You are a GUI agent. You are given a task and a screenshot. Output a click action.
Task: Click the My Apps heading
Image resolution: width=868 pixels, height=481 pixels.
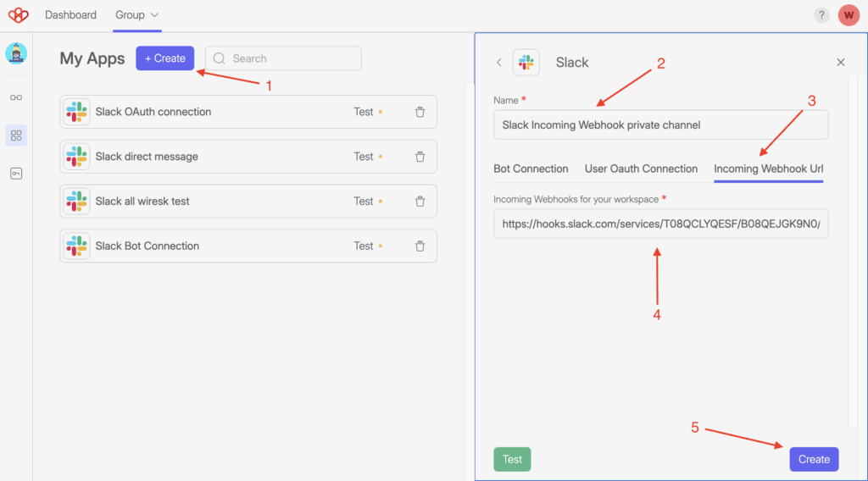click(92, 58)
